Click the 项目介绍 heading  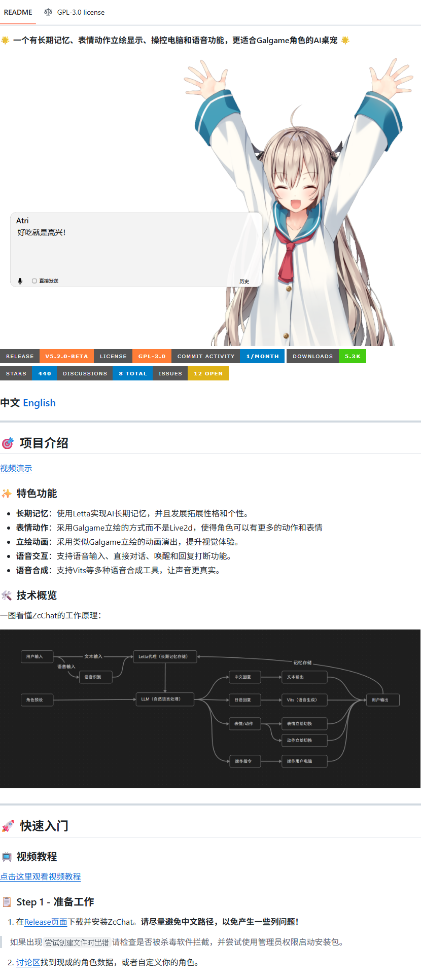point(44,443)
